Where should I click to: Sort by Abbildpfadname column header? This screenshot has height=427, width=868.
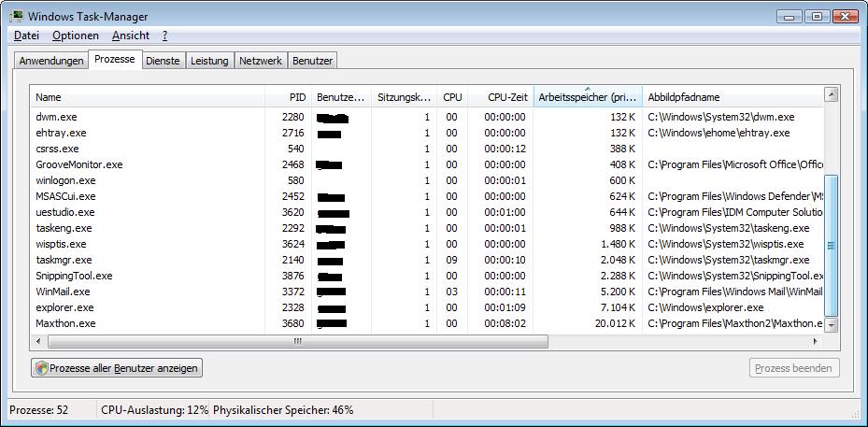coord(733,97)
